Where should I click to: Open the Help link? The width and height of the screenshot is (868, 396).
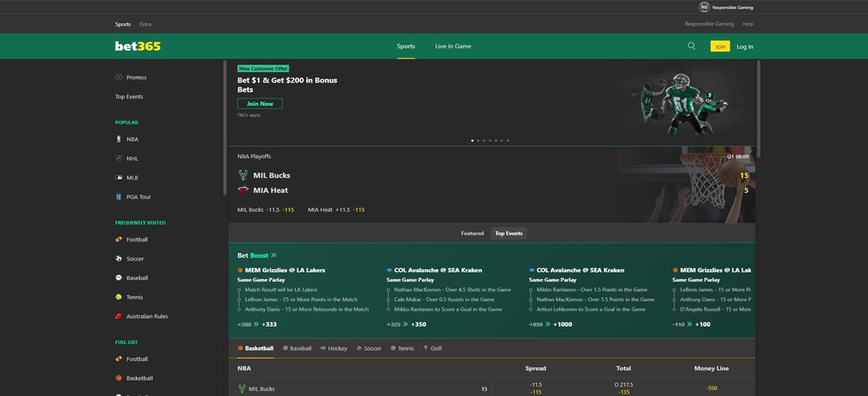point(748,24)
